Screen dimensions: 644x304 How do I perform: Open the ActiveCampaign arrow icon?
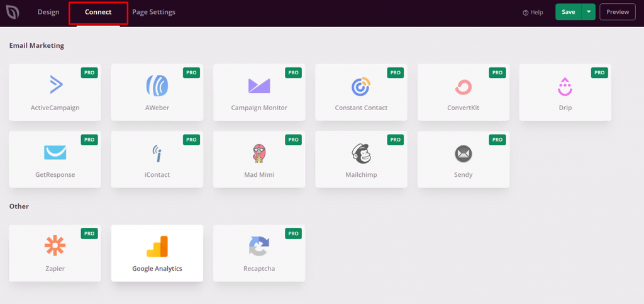(x=55, y=85)
